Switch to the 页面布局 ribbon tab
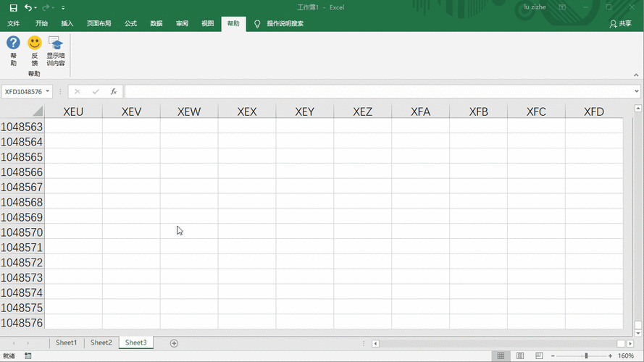The height and width of the screenshot is (362, 644). (x=99, y=23)
